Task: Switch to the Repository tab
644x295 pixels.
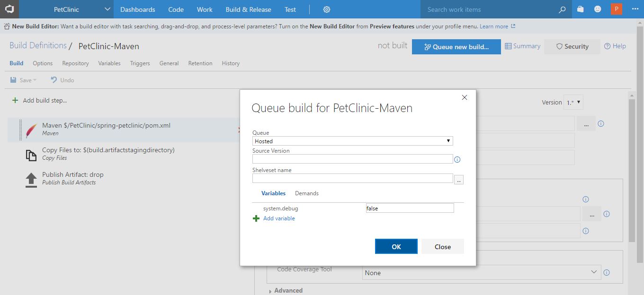Action: pos(75,63)
